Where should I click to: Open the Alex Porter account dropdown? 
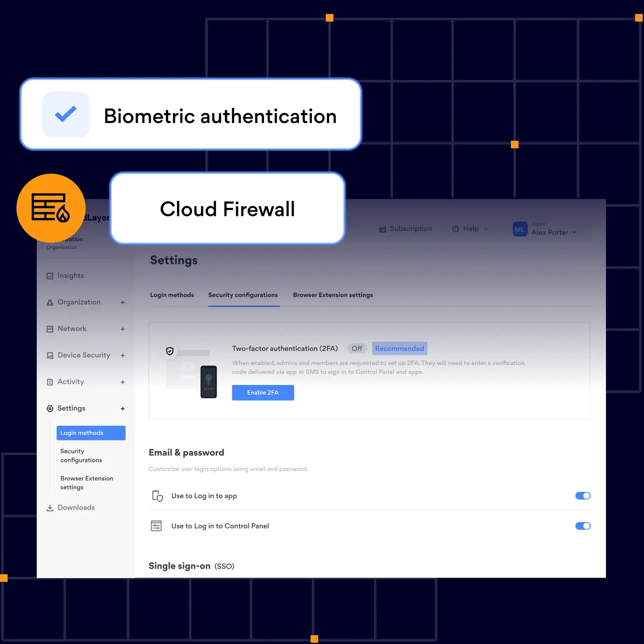click(x=554, y=232)
